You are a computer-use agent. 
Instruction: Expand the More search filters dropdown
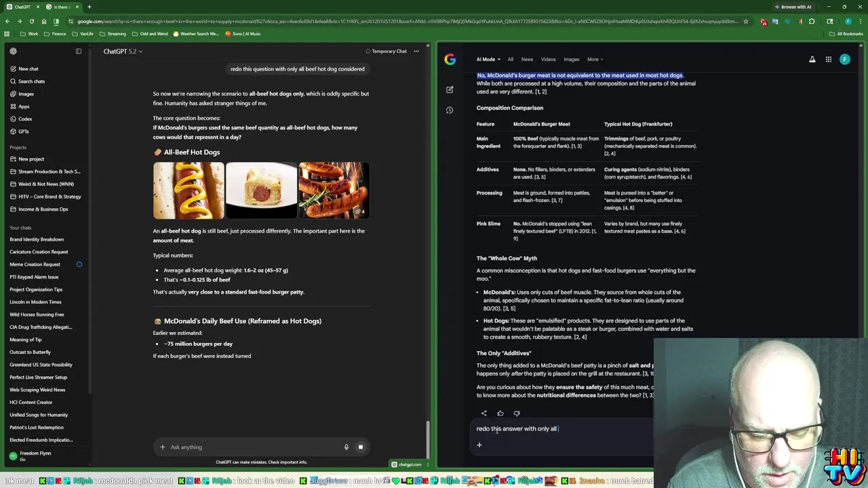(595, 59)
